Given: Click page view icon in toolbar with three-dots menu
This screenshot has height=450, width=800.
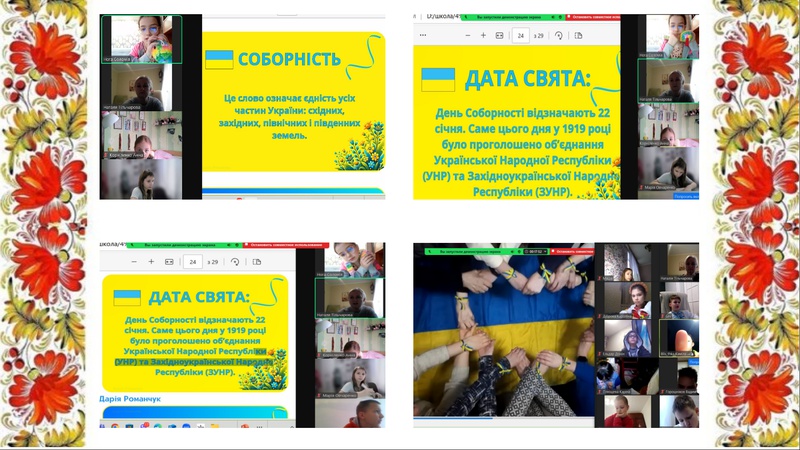Looking at the screenshot, I should [x=578, y=36].
